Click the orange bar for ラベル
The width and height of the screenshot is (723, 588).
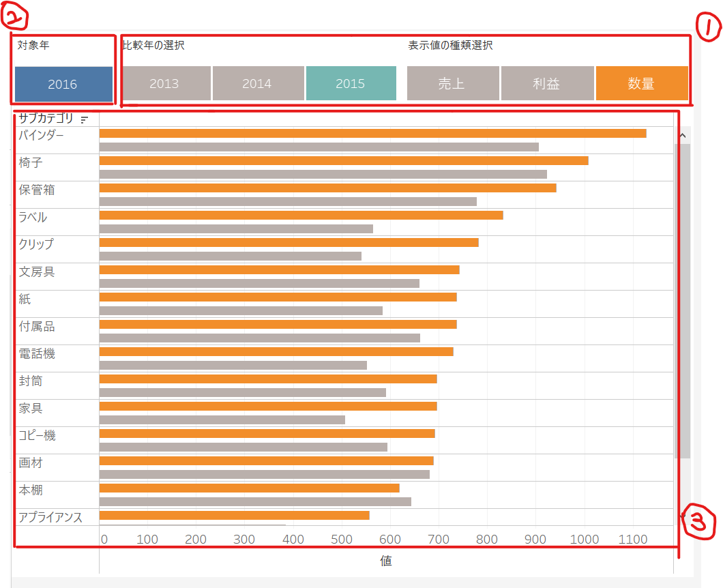[301, 215]
